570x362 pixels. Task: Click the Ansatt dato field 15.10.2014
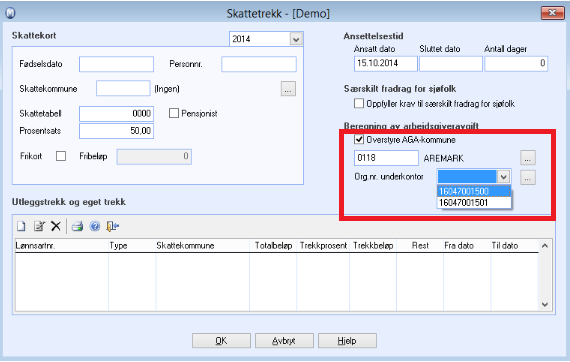coord(386,64)
